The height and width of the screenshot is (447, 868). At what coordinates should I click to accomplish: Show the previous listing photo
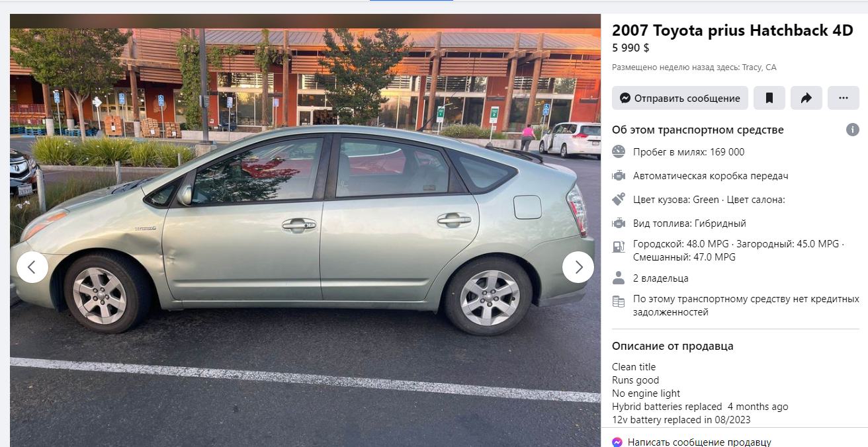(32, 267)
